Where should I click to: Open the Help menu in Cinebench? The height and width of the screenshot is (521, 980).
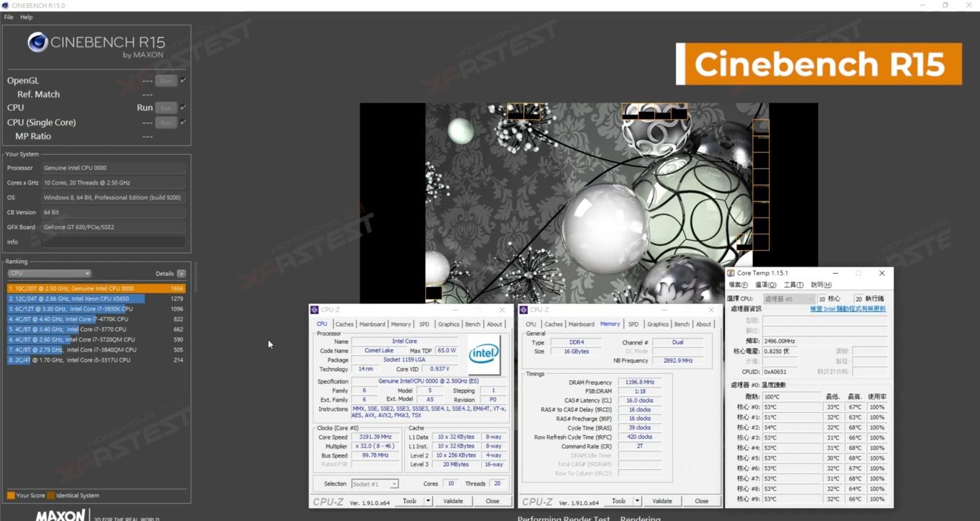pyautogui.click(x=27, y=17)
